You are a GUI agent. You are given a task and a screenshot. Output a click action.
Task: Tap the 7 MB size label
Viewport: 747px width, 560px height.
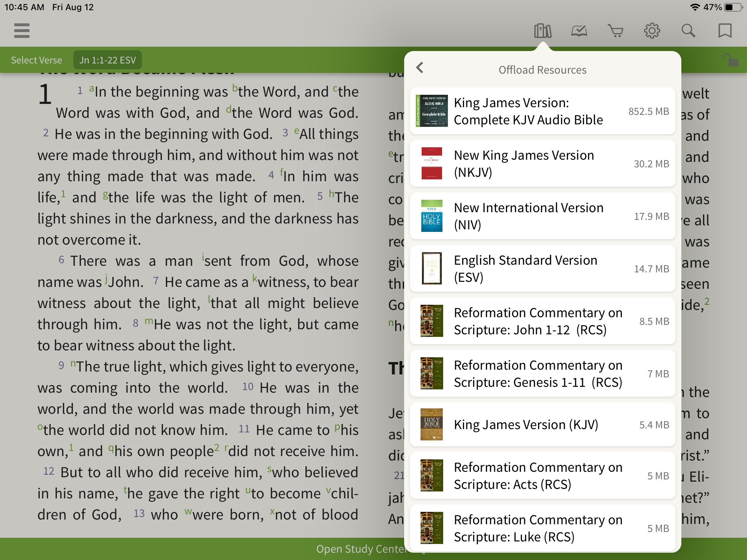click(658, 374)
